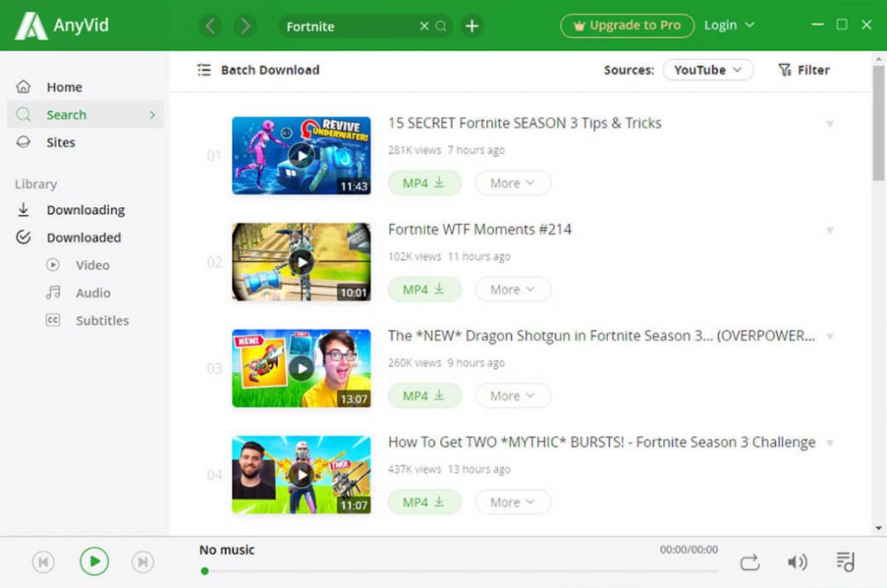Click the AnyVid logo
Screen dimensions: 887x588
point(62,25)
